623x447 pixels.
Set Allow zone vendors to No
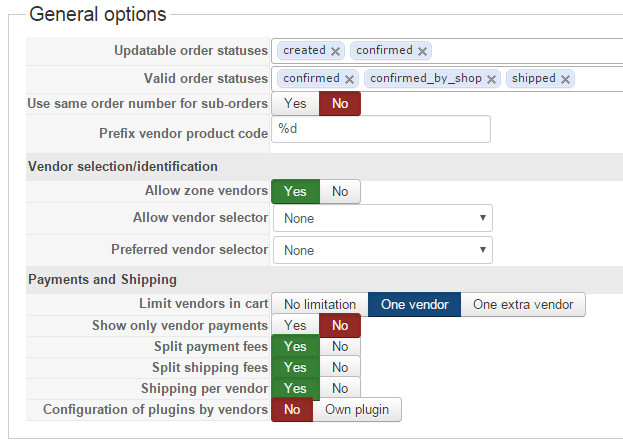pos(340,192)
